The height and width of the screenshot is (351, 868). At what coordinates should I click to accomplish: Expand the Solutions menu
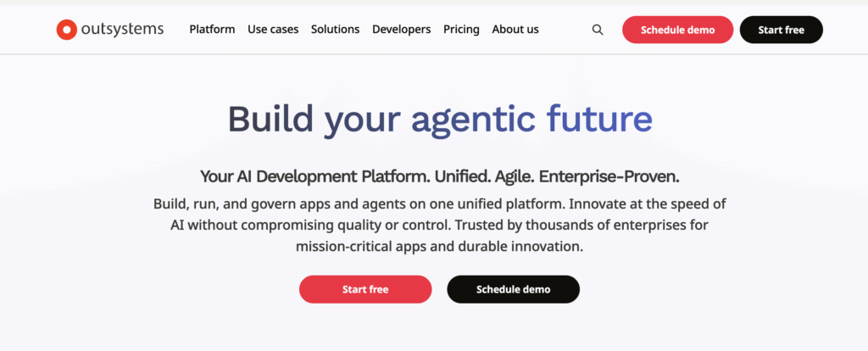[335, 30]
